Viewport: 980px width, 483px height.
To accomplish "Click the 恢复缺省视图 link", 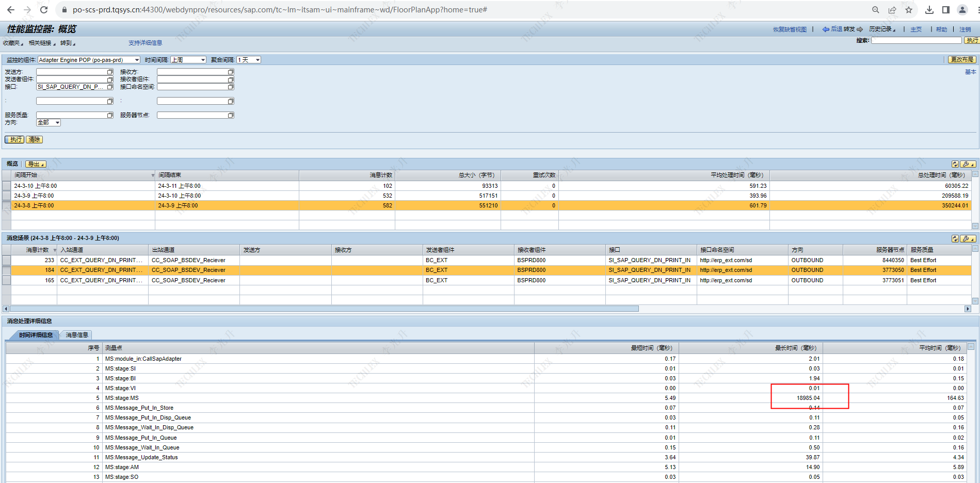I will tap(790, 29).
